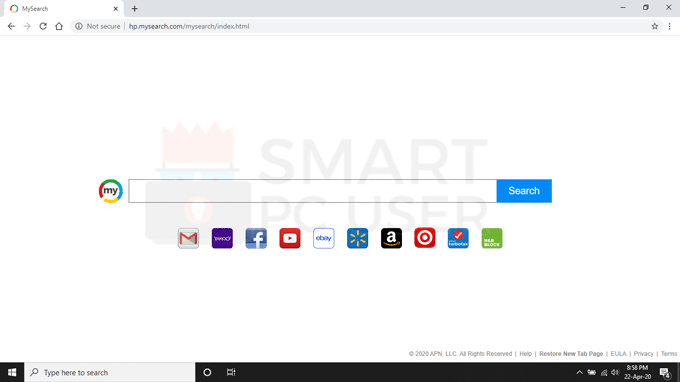Open the YouTube shortcut icon
Image resolution: width=680 pixels, height=382 pixels.
point(290,238)
